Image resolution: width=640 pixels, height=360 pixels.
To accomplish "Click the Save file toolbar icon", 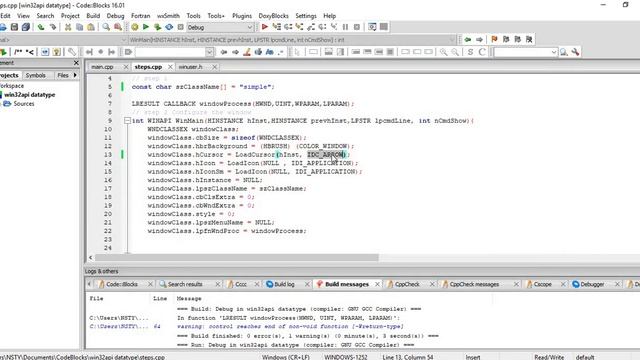I will point(14,27).
